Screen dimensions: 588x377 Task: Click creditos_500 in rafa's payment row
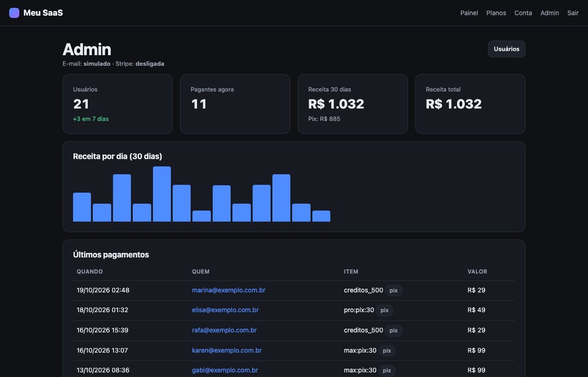(x=363, y=330)
